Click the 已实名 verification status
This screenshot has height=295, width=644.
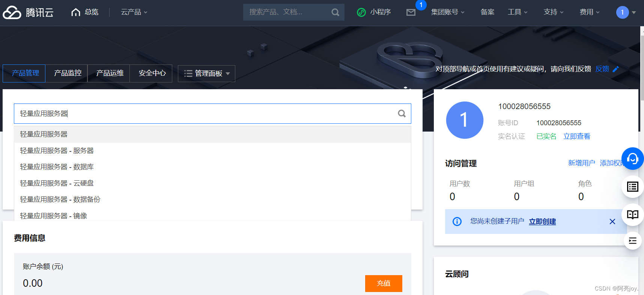pyautogui.click(x=546, y=136)
